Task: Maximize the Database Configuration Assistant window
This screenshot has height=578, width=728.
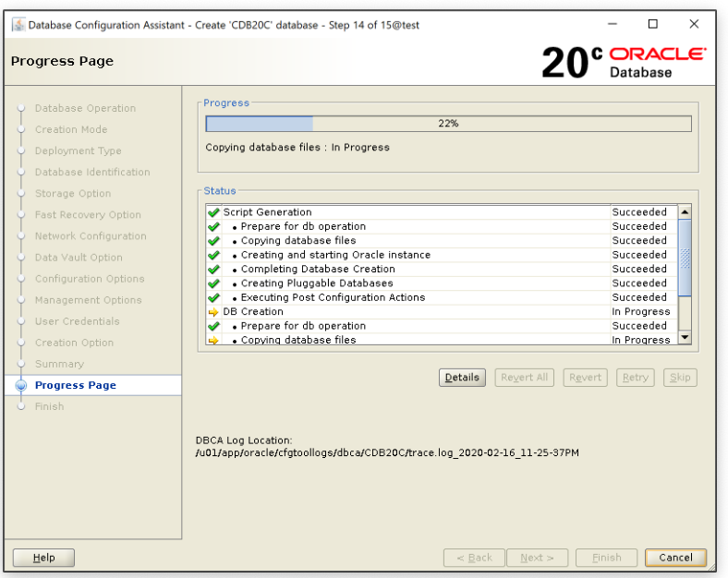Action: click(x=653, y=25)
